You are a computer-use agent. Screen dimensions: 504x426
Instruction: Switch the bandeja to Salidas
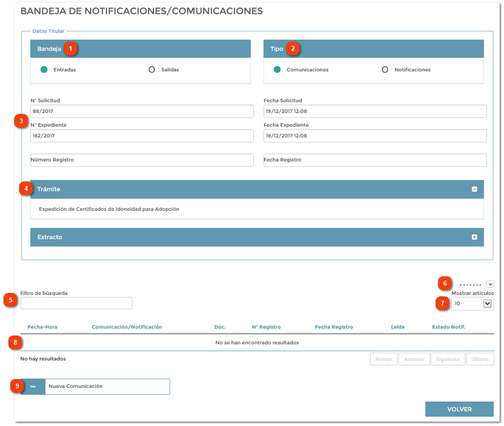152,70
